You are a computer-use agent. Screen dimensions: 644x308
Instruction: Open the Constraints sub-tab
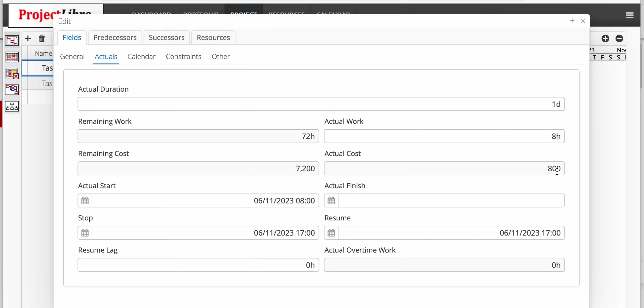[x=184, y=56]
